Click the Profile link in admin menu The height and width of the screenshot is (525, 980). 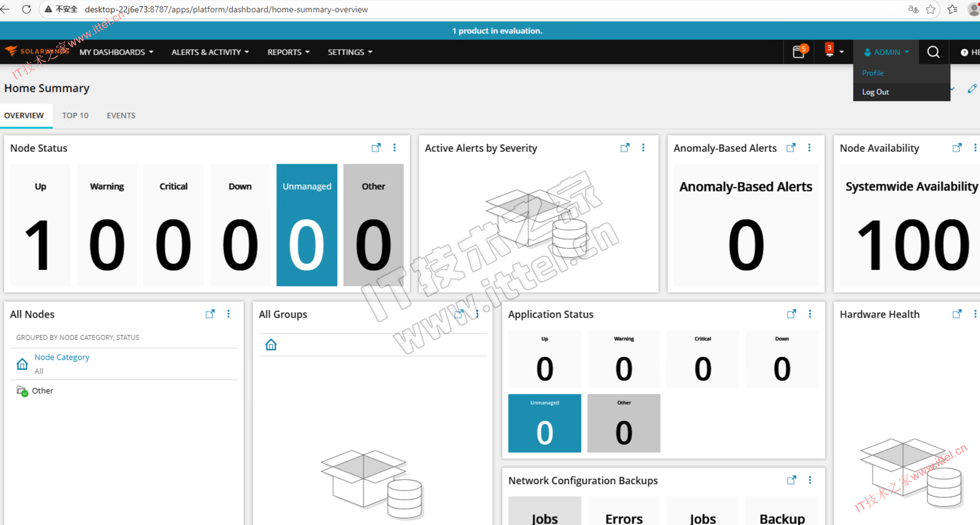click(873, 73)
